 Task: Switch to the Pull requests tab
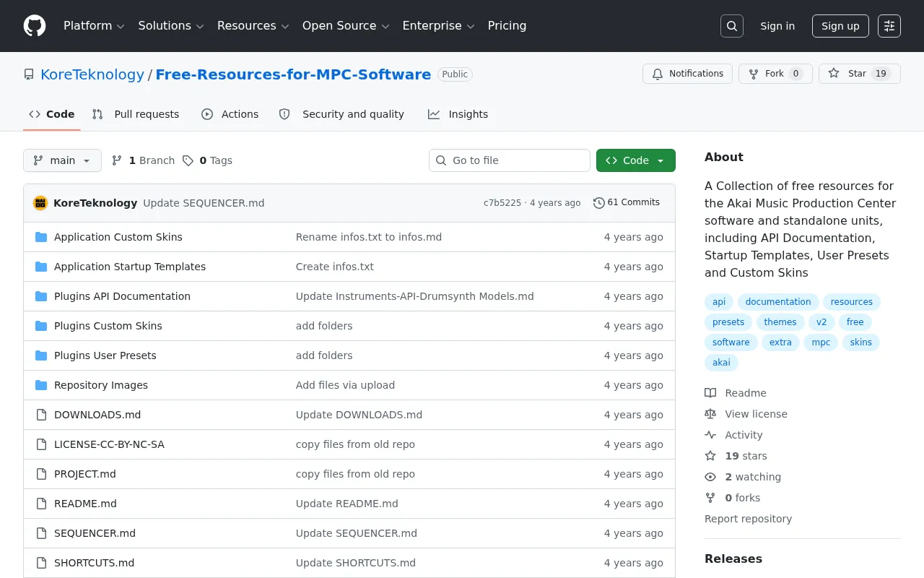pos(136,114)
